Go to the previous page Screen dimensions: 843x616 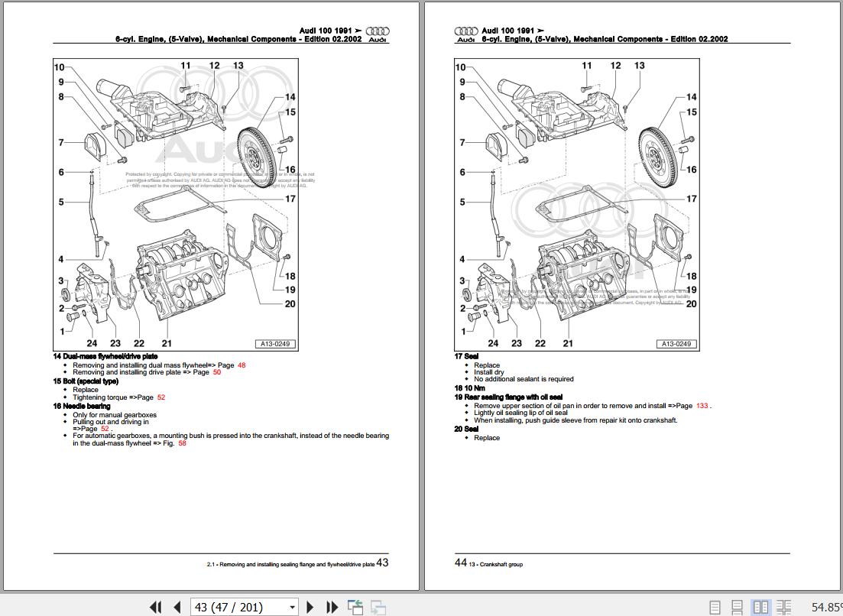[177, 607]
